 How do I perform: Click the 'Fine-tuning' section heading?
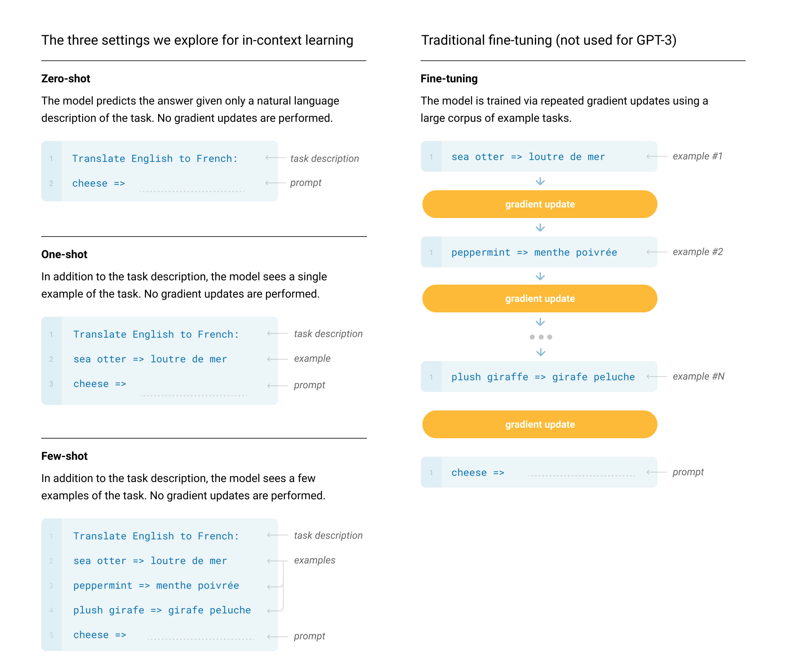click(449, 79)
